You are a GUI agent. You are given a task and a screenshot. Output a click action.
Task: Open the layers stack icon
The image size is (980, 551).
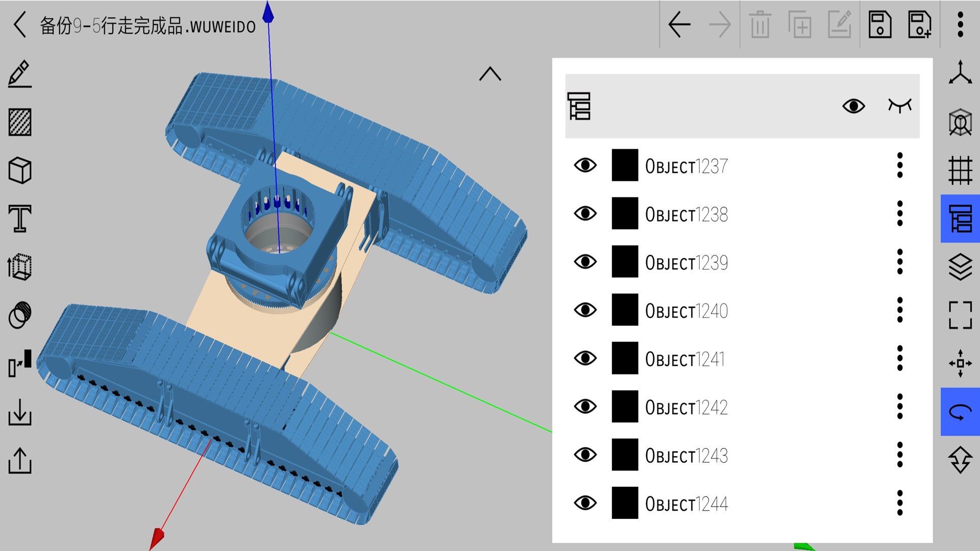pyautogui.click(x=960, y=267)
